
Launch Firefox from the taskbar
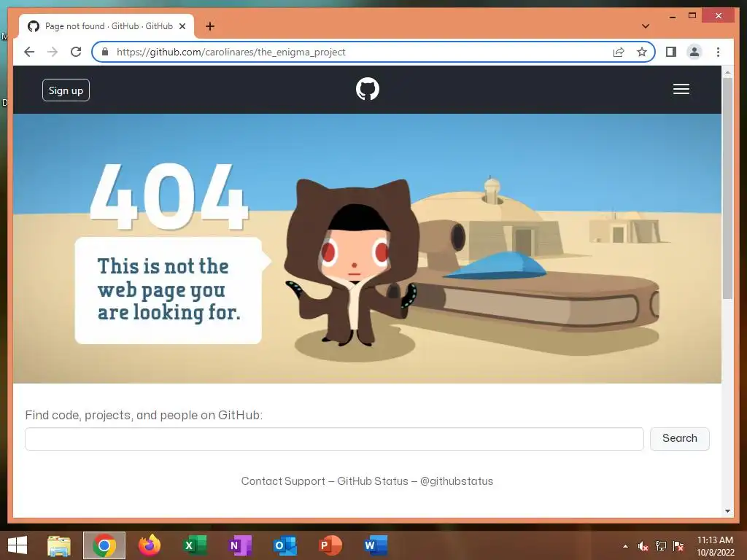pos(149,545)
